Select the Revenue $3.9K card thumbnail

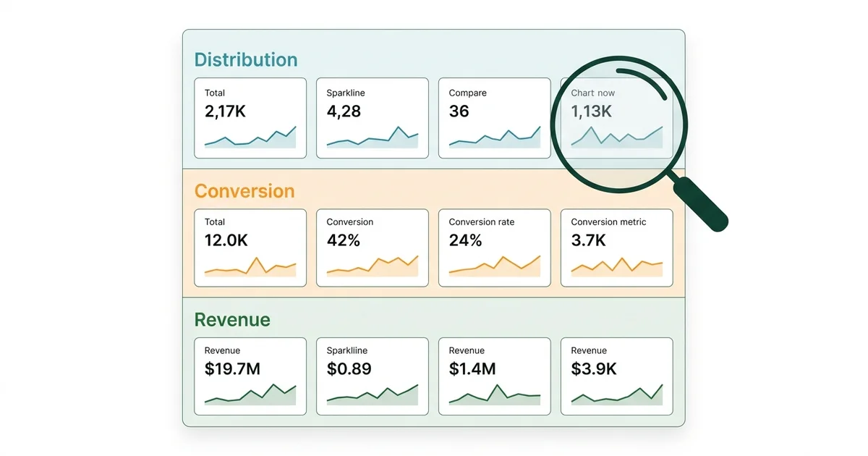click(x=616, y=394)
